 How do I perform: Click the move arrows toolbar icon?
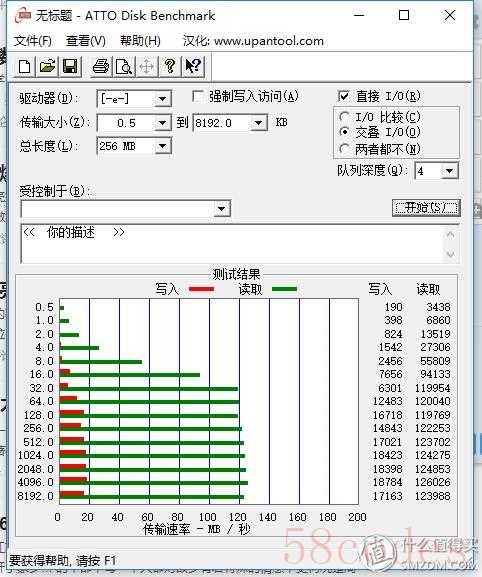click(x=146, y=67)
